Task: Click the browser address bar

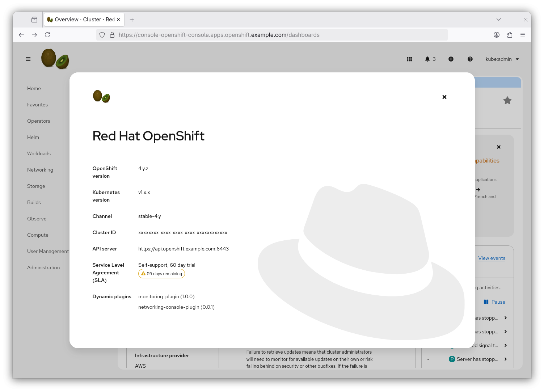Action: point(271,35)
